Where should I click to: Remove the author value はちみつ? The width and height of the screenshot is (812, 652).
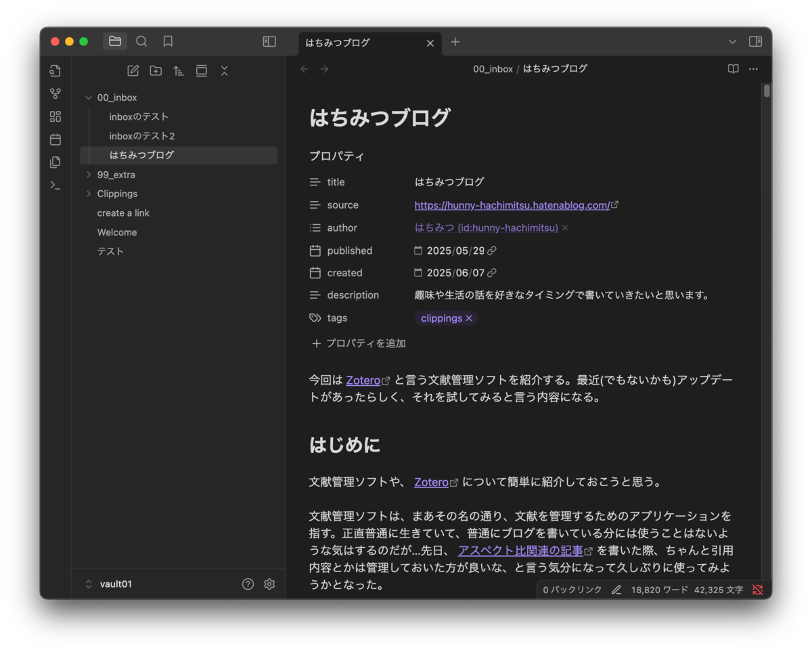pos(565,227)
